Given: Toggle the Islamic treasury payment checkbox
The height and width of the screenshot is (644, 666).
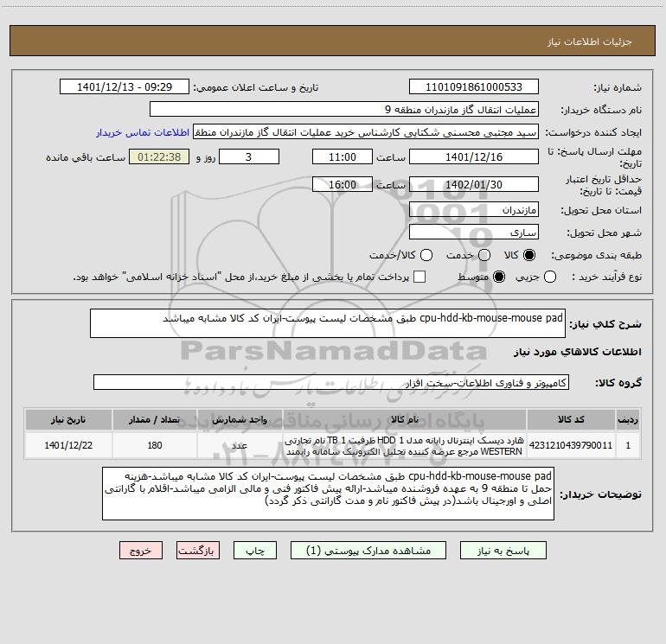Looking at the screenshot, I should pyautogui.click(x=419, y=277).
